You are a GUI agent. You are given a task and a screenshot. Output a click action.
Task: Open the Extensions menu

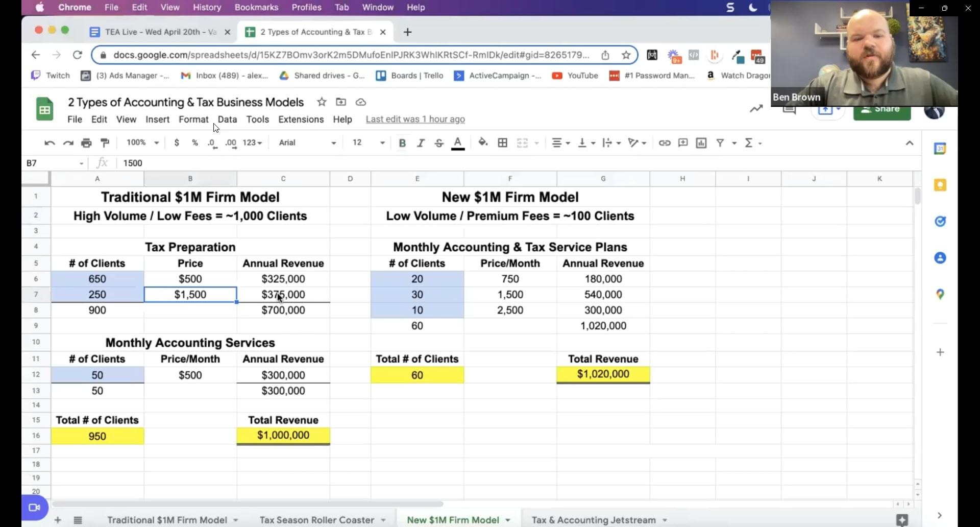click(x=301, y=119)
